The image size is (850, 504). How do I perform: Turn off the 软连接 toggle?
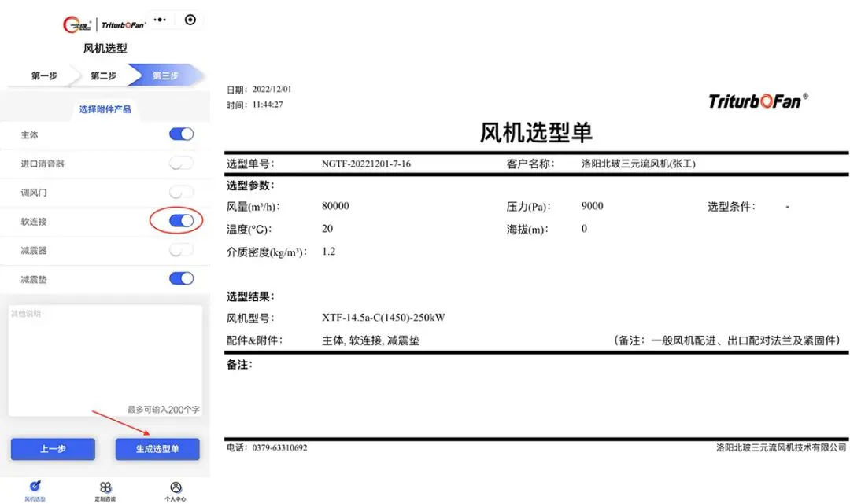click(181, 221)
